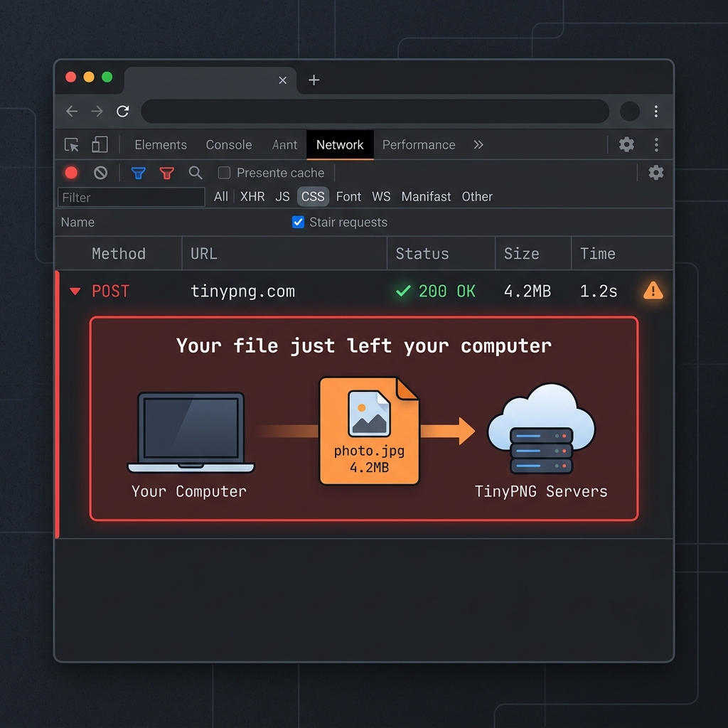The image size is (728, 728).
Task: Enable the Presente cache checkbox
Action: click(224, 173)
